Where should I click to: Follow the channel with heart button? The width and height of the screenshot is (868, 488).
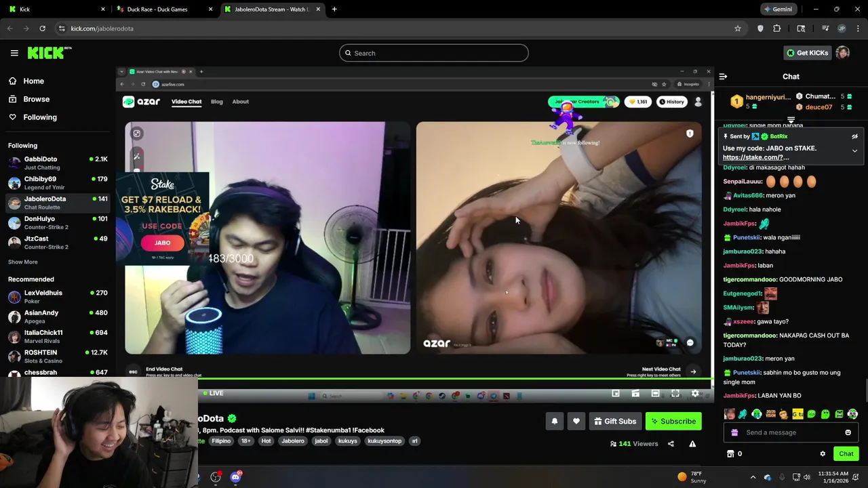click(576, 422)
